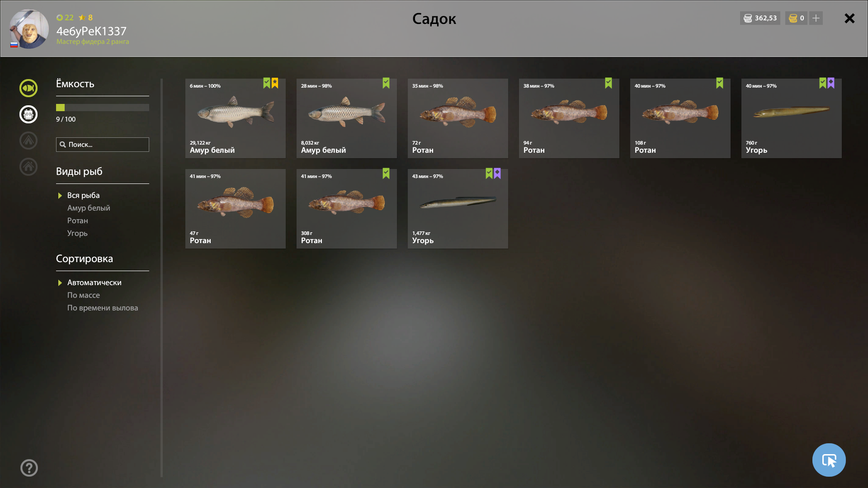Click the Ёмкость capacity progress bar
Viewport: 868px width, 488px height.
coord(103,108)
